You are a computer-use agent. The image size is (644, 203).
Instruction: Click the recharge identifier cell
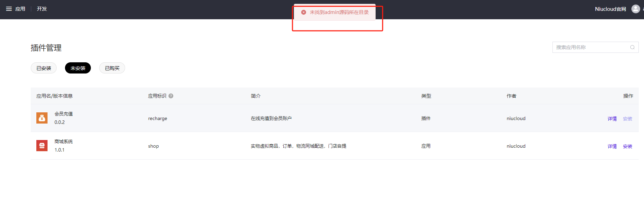pyautogui.click(x=158, y=118)
